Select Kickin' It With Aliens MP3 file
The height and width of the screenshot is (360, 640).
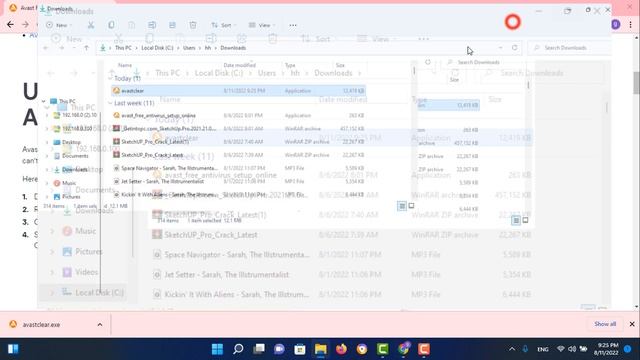click(x=238, y=195)
